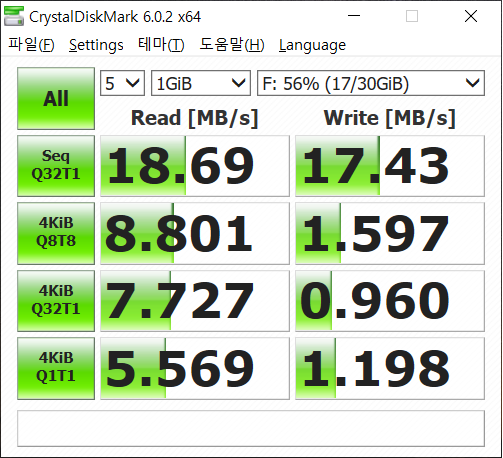Open the 파일(F) menu

[31, 45]
